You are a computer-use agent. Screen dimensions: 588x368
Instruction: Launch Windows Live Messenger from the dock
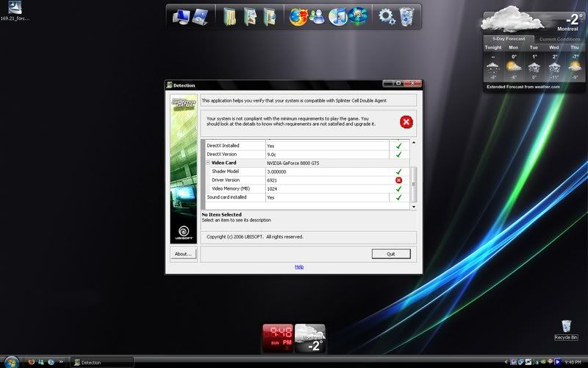[318, 17]
